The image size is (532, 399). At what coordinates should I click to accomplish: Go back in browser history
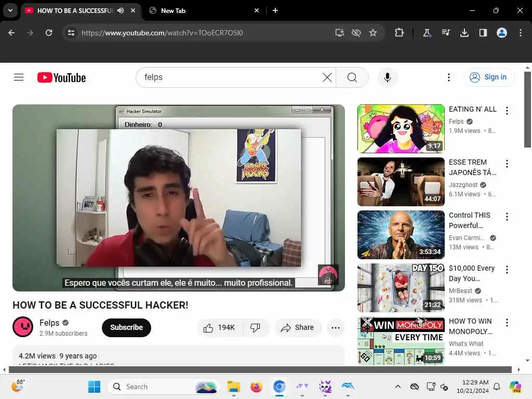(11, 33)
